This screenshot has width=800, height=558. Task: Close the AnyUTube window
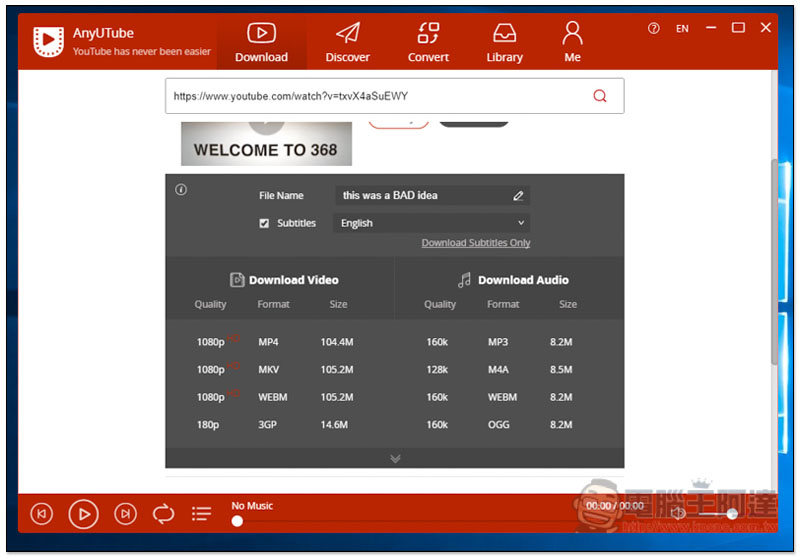point(765,28)
